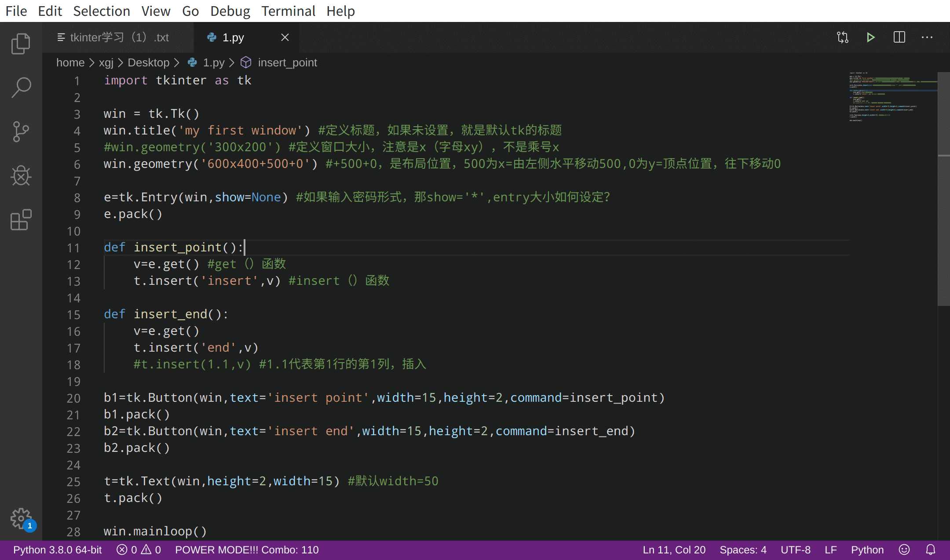Click 'e.pack()' on line 9
Screen dimensions: 950x560
133,214
